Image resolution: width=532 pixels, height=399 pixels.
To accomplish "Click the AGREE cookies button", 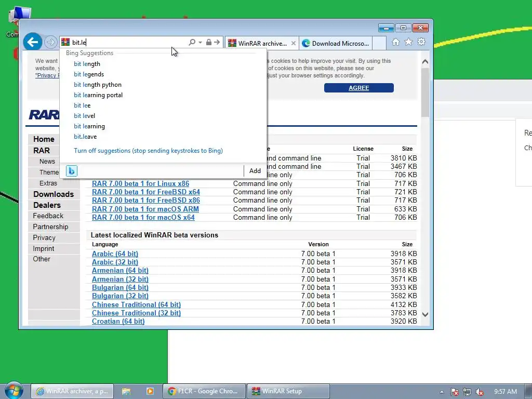I will click(358, 88).
